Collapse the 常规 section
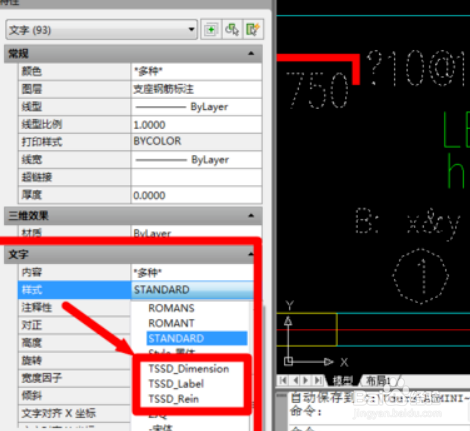This screenshot has height=431, width=470. click(251, 53)
